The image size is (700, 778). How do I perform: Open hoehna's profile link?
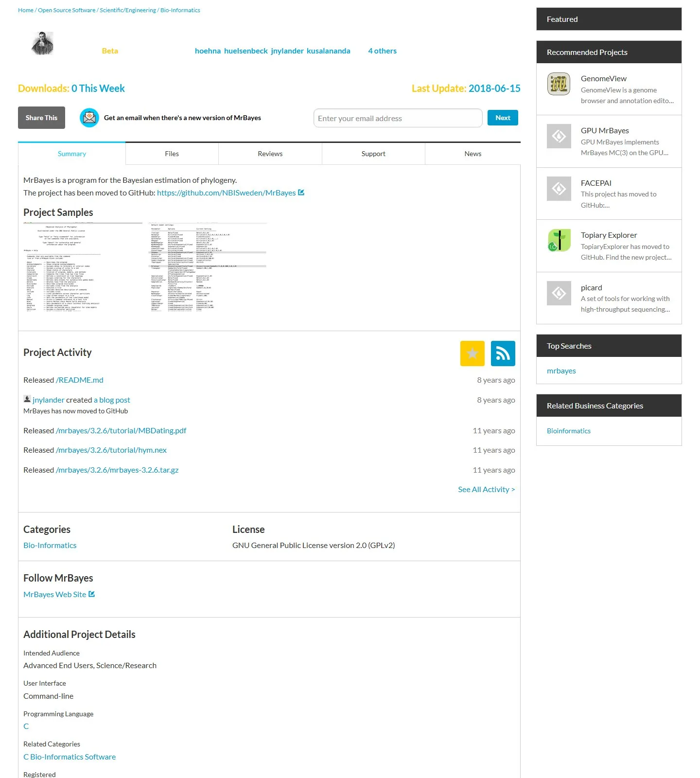click(208, 51)
